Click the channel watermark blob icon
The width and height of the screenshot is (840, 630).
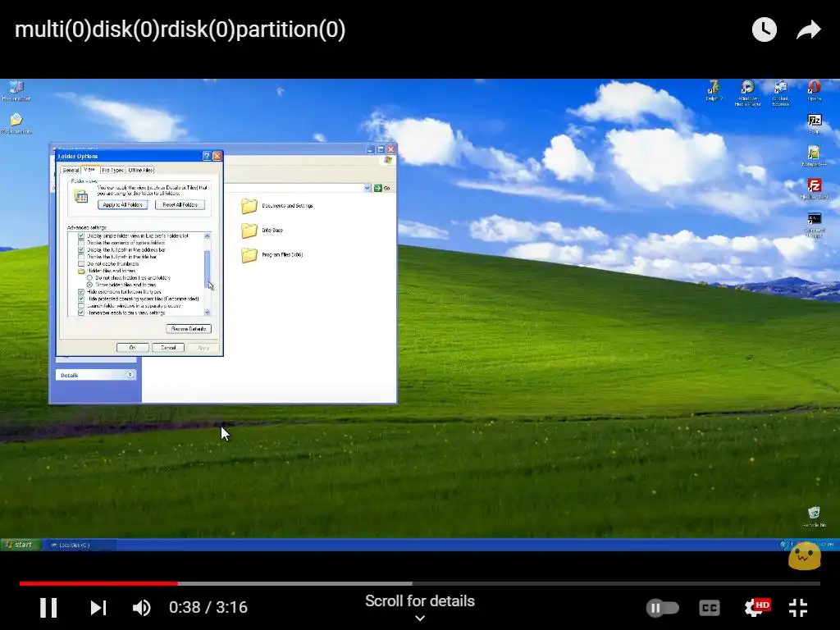click(x=804, y=557)
